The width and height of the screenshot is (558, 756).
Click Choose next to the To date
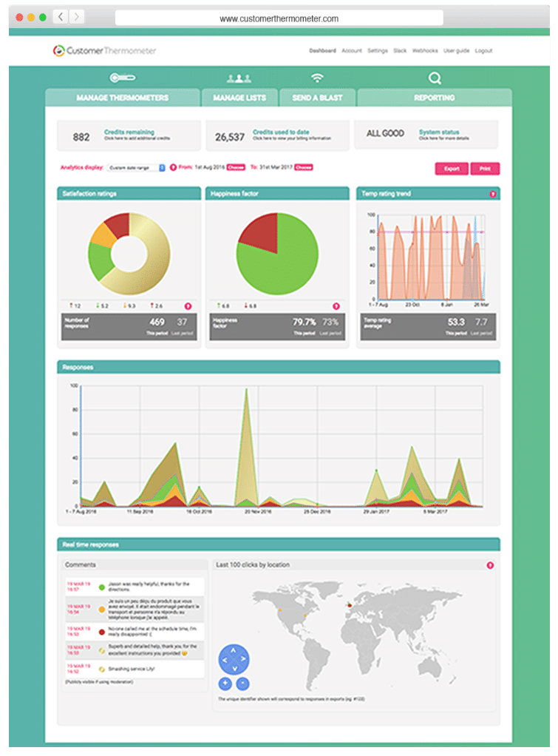coord(304,167)
